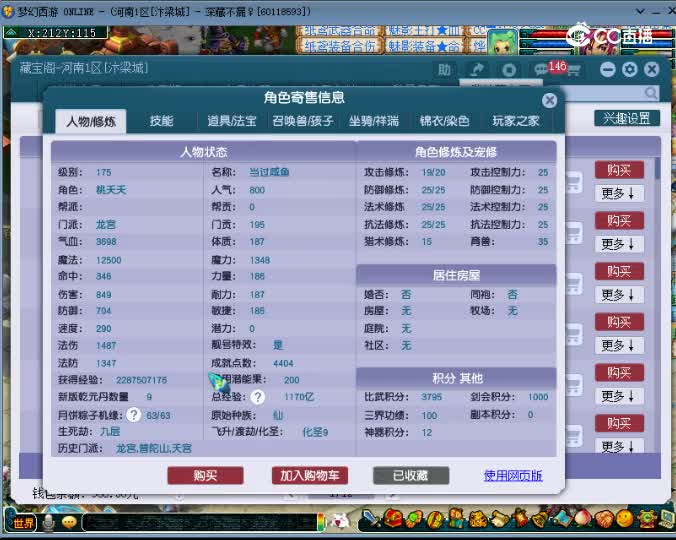This screenshot has width=676, height=540.
Task: Click the yellow smiley face emote icon
Action: 625,519
